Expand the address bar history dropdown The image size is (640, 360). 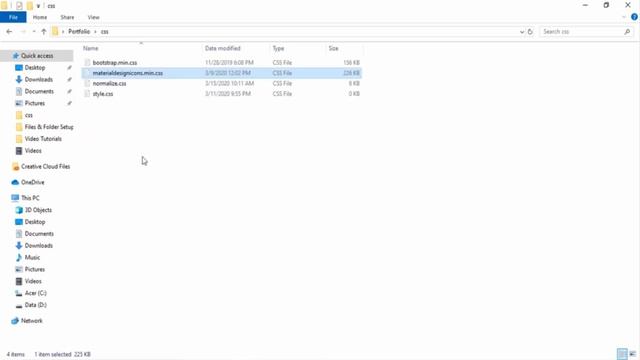522,31
